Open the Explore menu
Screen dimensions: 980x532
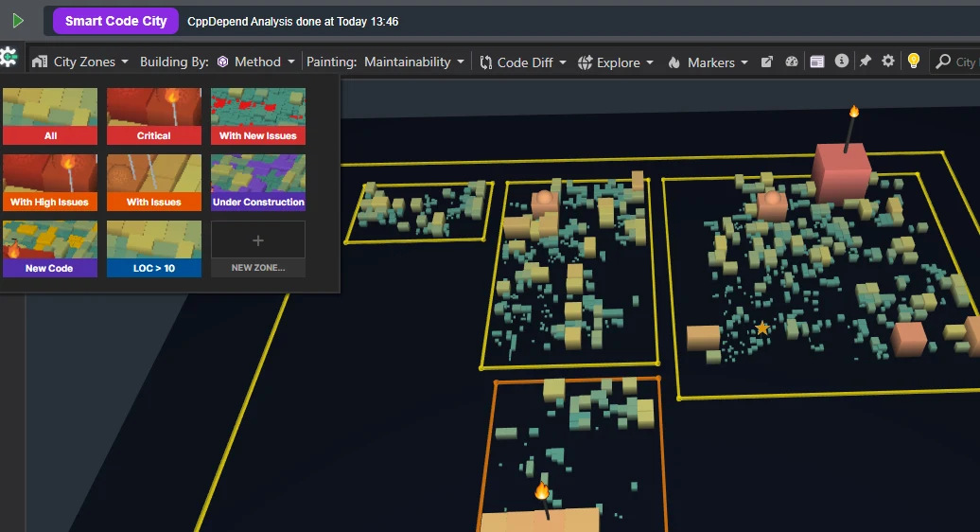616,62
